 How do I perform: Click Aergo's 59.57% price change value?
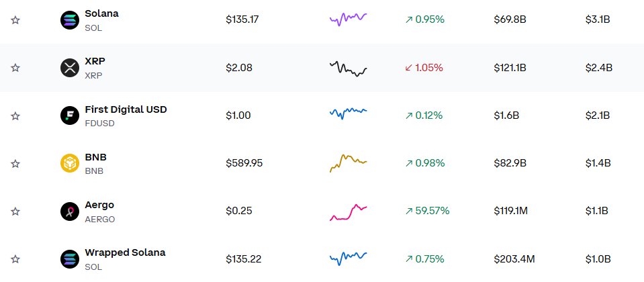pos(426,211)
